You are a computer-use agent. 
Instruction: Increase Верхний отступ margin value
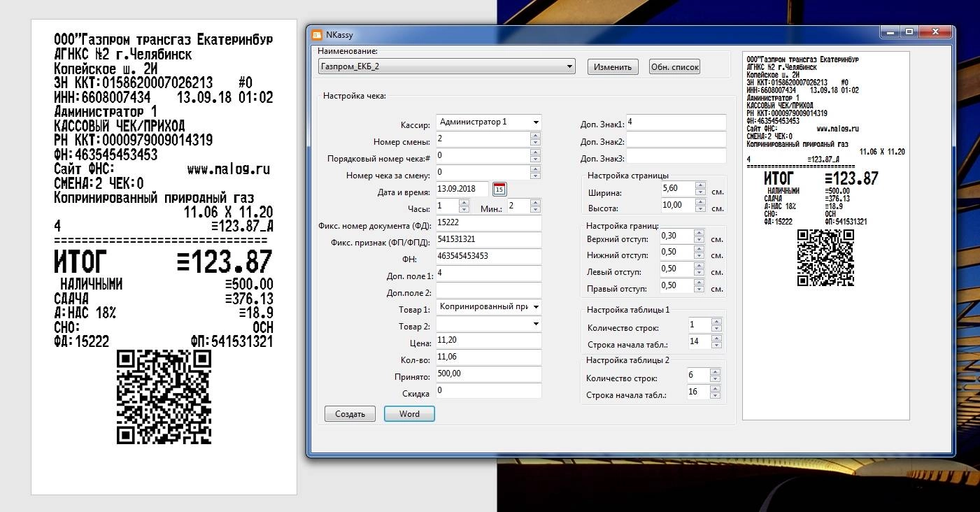point(700,233)
